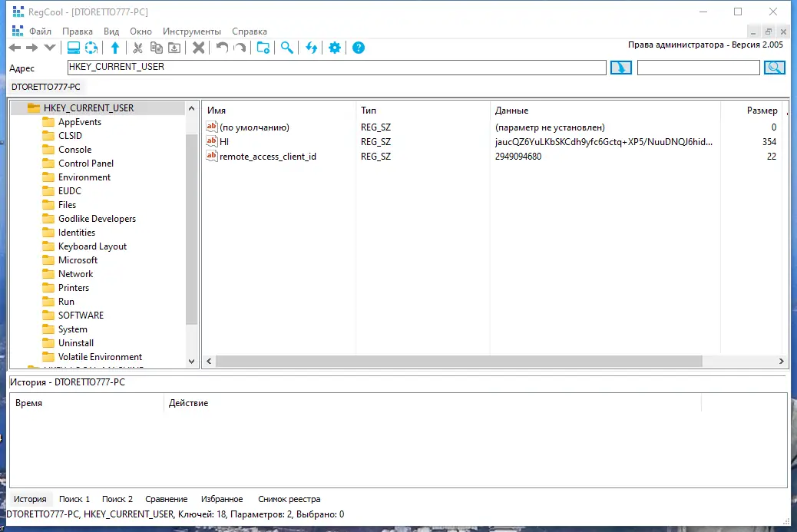Go up one level with blue arrow
Image resolution: width=797 pixels, height=532 pixels.
click(115, 48)
